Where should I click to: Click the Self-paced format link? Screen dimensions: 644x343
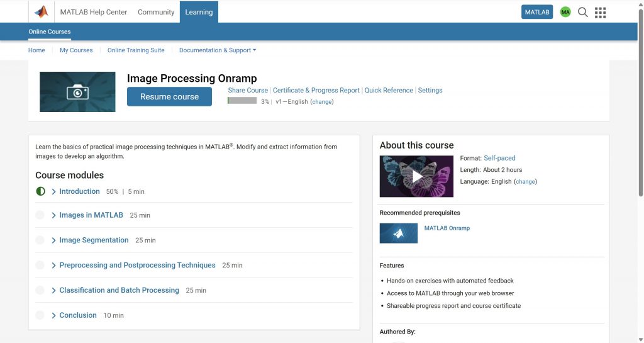pos(499,158)
